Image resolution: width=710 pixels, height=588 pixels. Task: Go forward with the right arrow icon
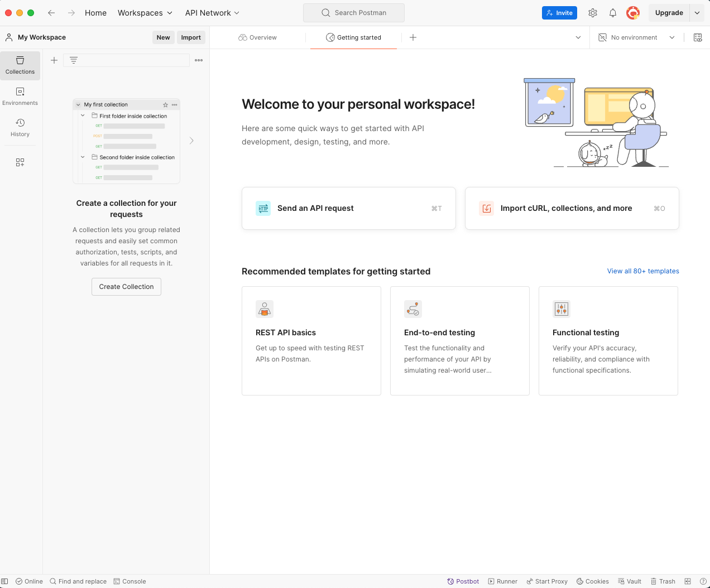point(71,13)
